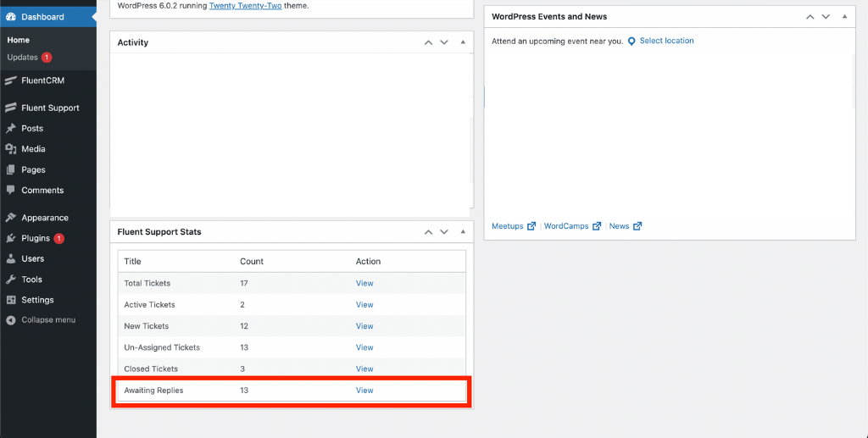Click the FluentCRM logo icon

click(x=10, y=80)
